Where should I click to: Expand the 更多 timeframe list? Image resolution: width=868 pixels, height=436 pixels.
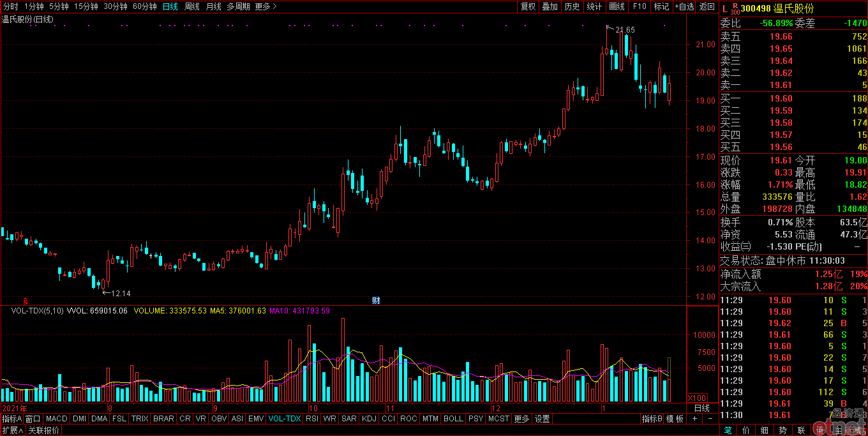[x=266, y=6]
